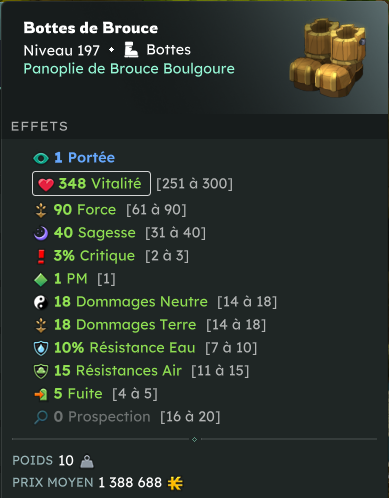Click the weight icon beside Poids

coord(87,461)
